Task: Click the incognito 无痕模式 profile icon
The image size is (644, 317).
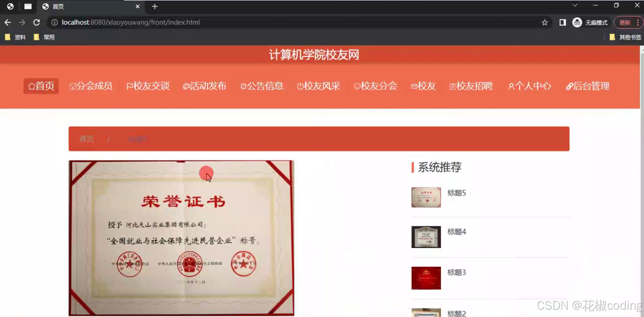Action: pyautogui.click(x=577, y=22)
